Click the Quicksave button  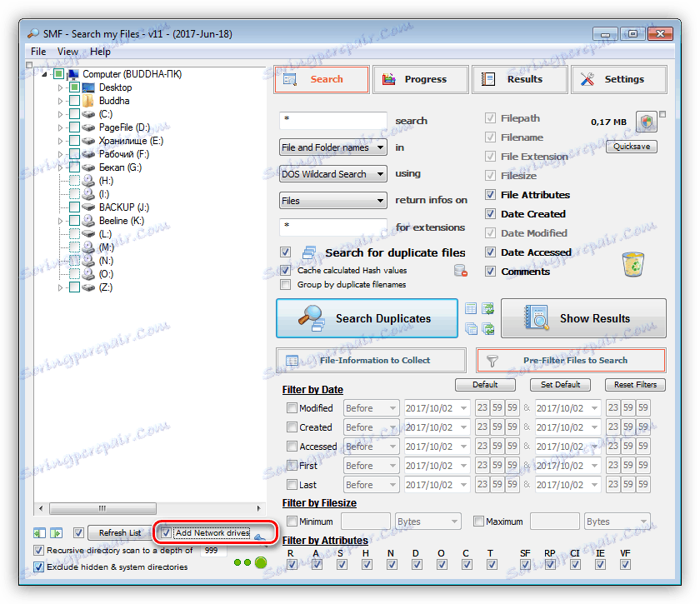pos(632,147)
